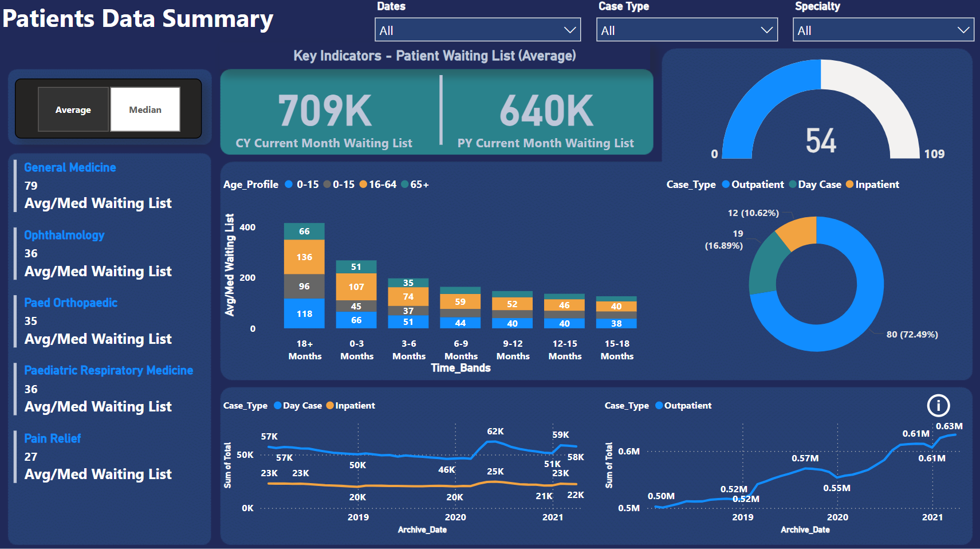This screenshot has height=549, width=980.
Task: Open the Dates dropdown
Action: click(x=478, y=30)
